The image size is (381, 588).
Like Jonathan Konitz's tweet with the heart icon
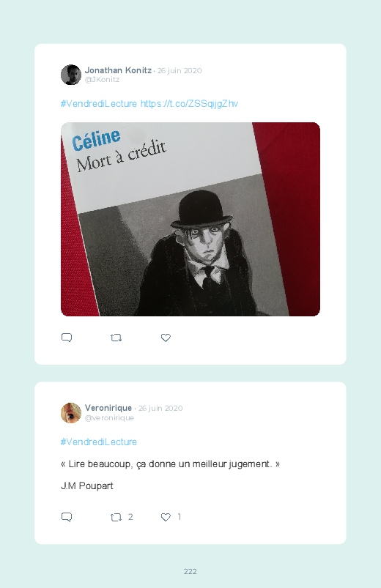tap(166, 338)
